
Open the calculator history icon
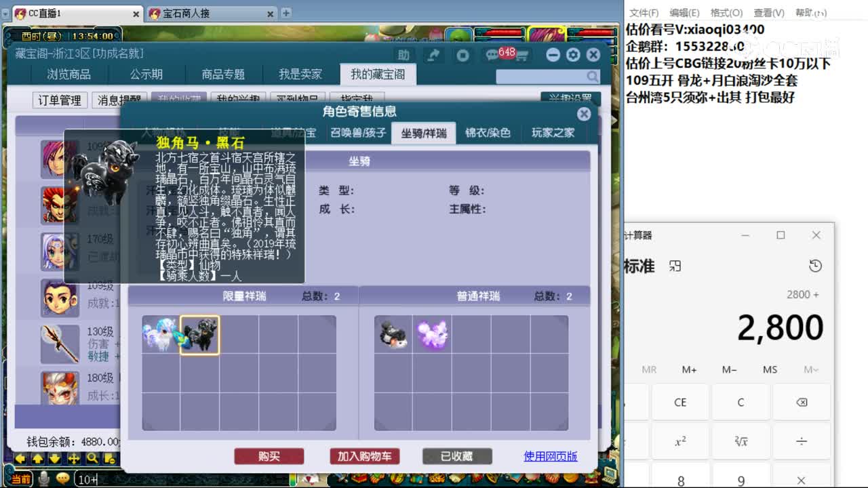[x=816, y=266]
